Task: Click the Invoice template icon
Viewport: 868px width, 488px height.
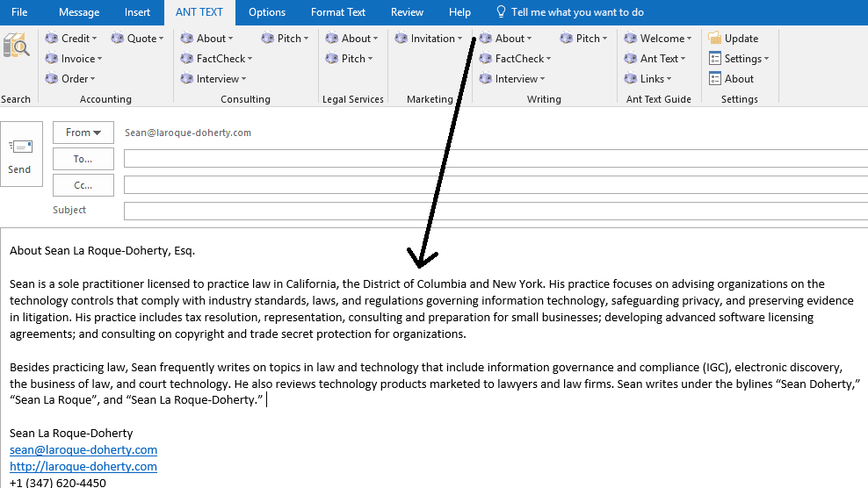Action: click(x=52, y=58)
